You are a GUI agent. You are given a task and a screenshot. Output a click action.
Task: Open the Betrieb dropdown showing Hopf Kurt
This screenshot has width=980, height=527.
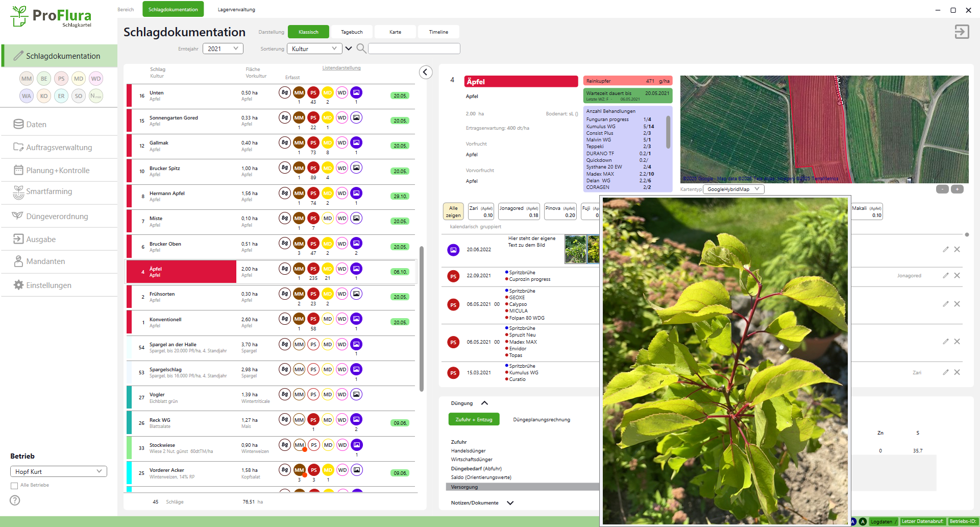(x=58, y=471)
